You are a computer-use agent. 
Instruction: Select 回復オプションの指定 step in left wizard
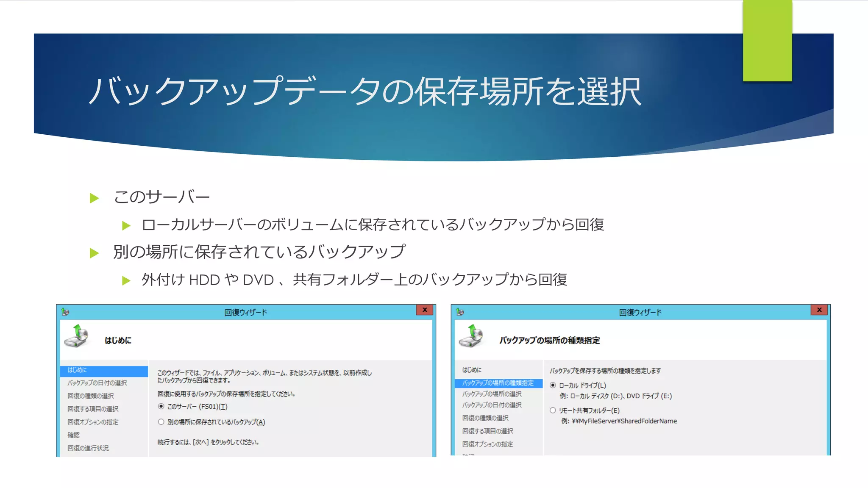93,422
